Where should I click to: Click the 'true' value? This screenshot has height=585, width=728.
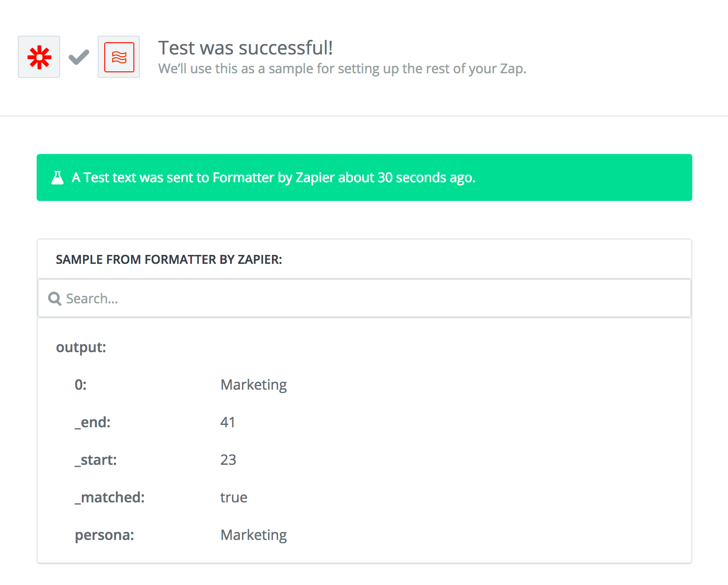point(234,498)
